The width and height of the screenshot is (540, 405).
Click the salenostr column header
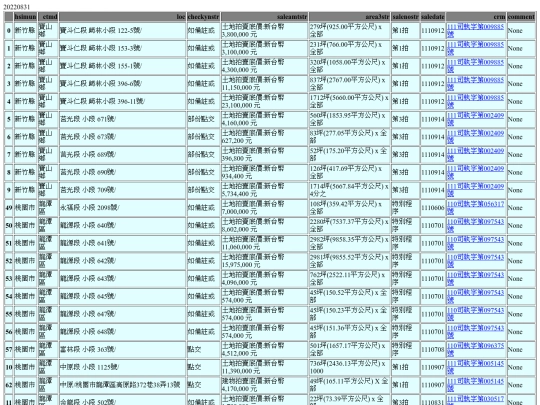click(x=405, y=17)
